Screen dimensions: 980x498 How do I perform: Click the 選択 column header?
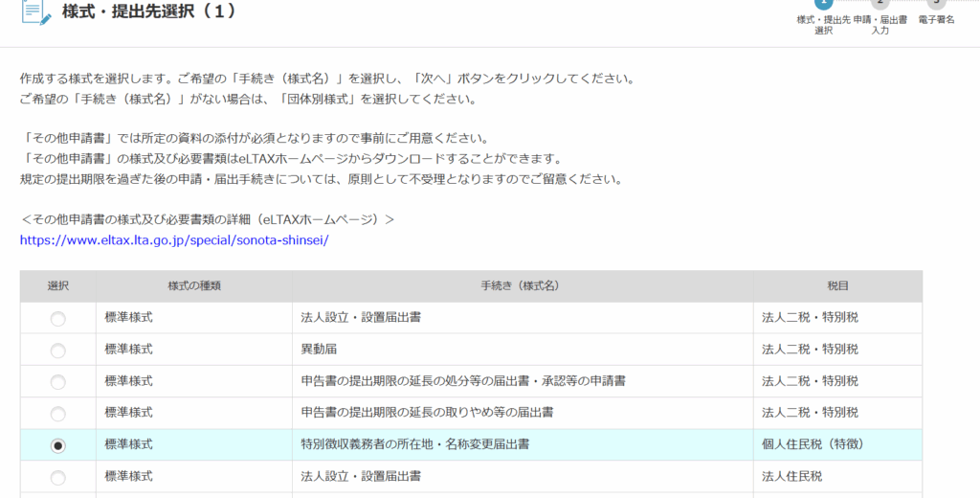pyautogui.click(x=58, y=286)
